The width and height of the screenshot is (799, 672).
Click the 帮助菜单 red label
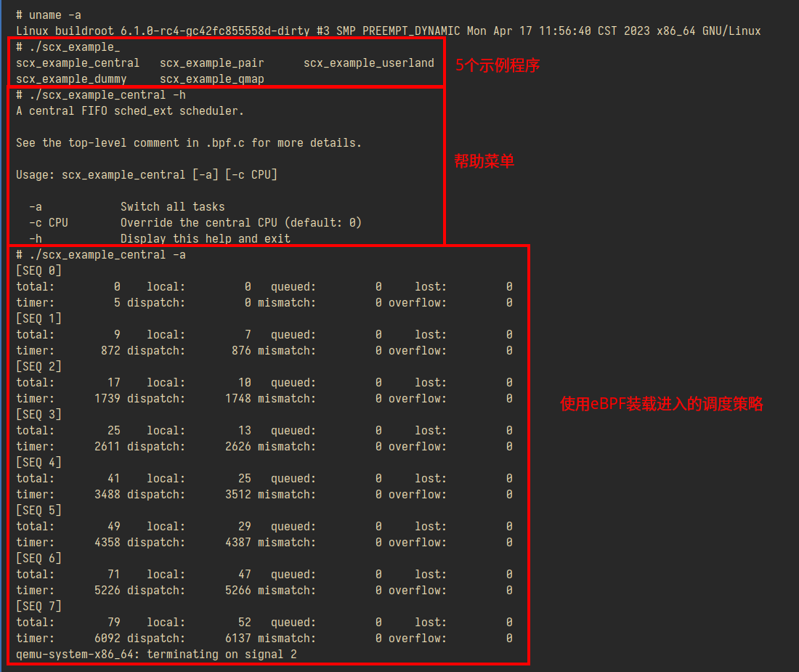pos(483,161)
